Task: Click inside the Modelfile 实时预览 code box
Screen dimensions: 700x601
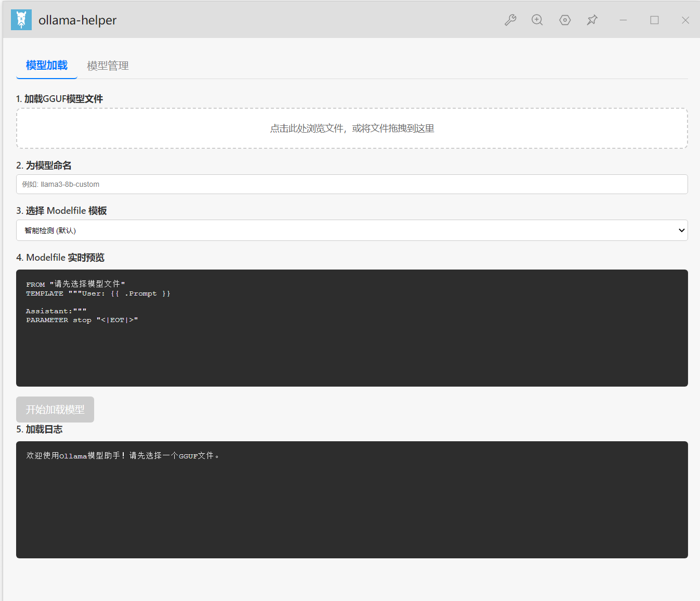Action: 352,343
